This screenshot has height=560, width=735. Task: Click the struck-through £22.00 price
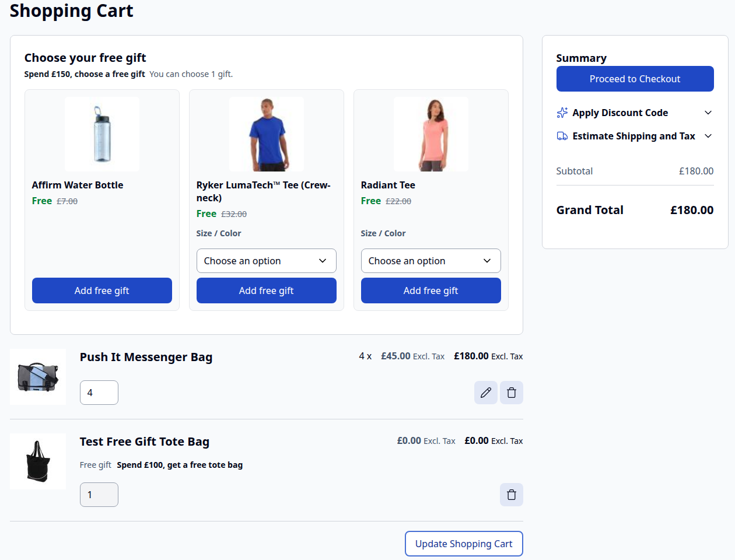pyautogui.click(x=398, y=201)
